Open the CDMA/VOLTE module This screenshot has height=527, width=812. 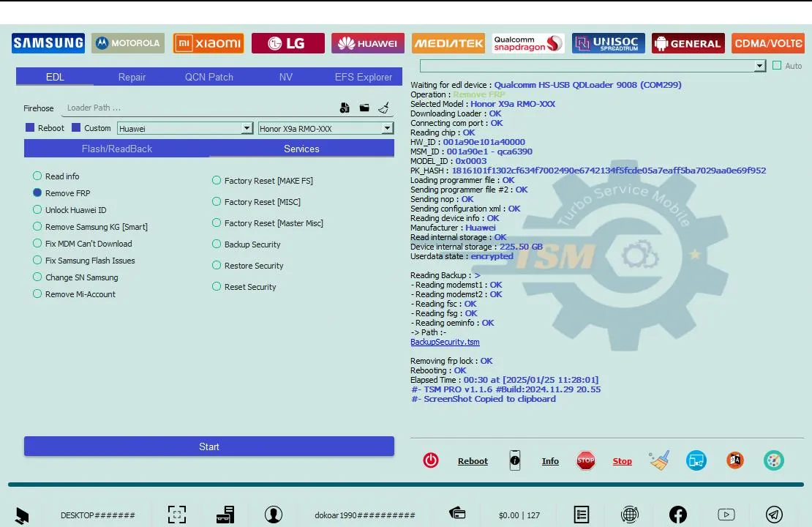click(x=769, y=43)
